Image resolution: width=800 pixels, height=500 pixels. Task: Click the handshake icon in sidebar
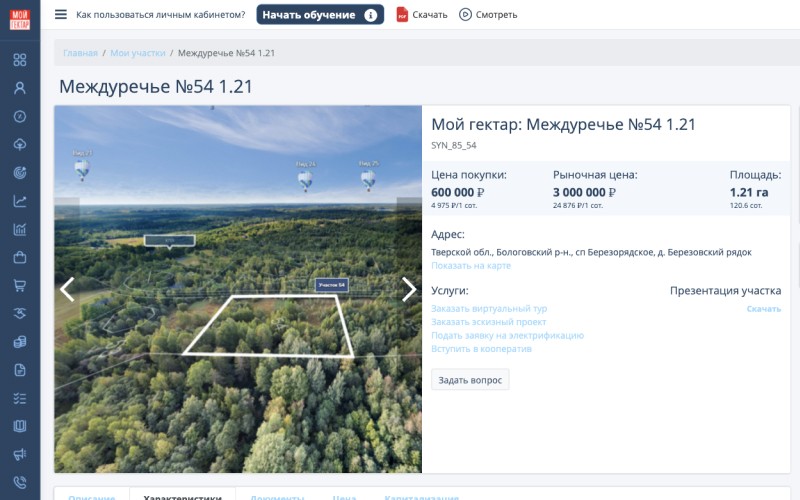tap(19, 313)
